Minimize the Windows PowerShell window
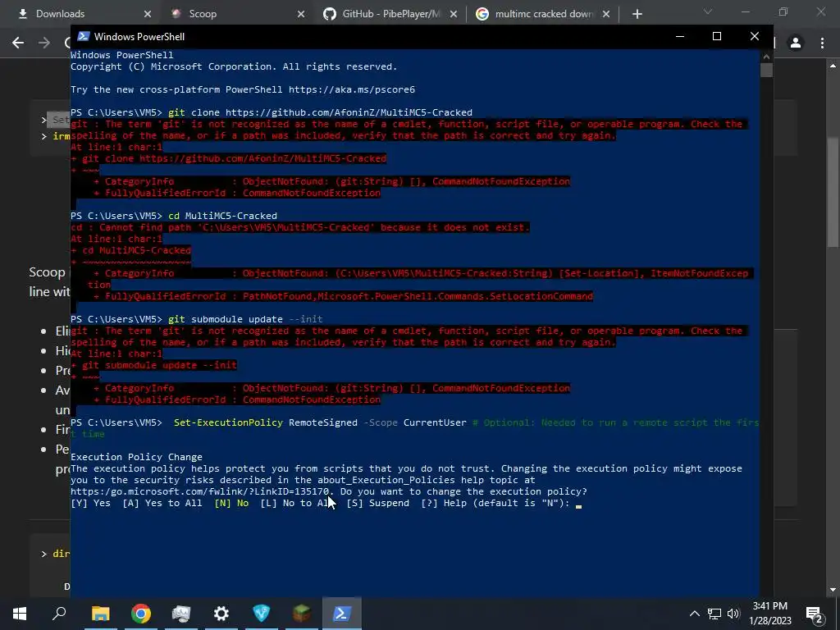840x630 pixels. click(680, 36)
